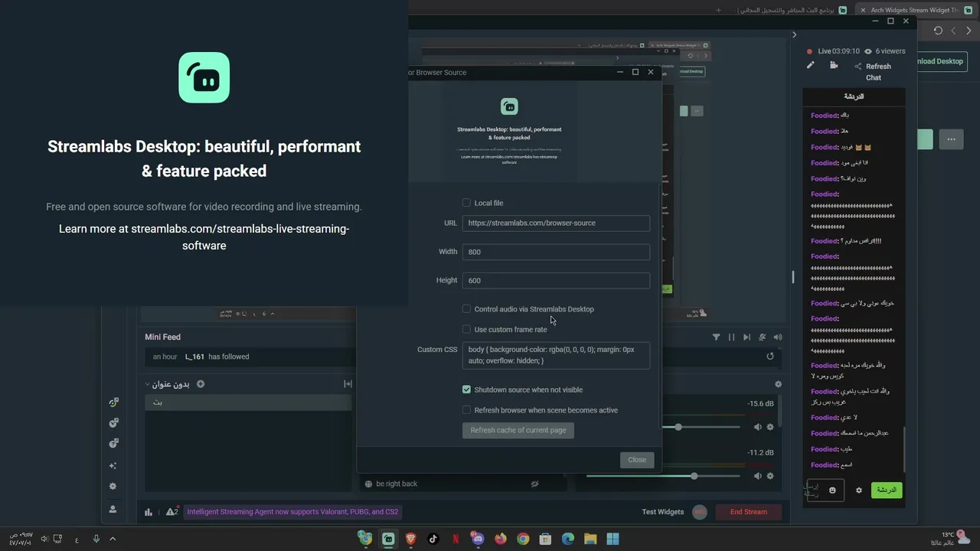Click the share icon next to Refresh Chat
Screen dimensions: 980x551
pyautogui.click(x=858, y=67)
